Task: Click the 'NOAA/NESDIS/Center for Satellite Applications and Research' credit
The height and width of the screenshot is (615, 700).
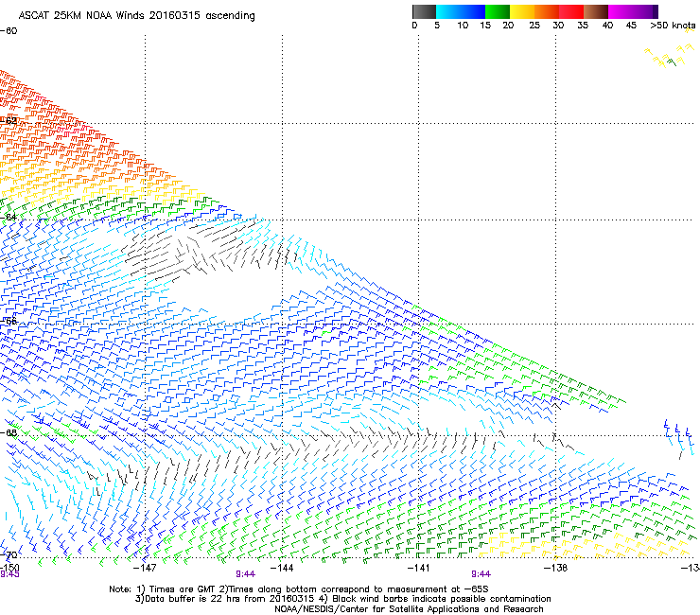Action: click(409, 609)
